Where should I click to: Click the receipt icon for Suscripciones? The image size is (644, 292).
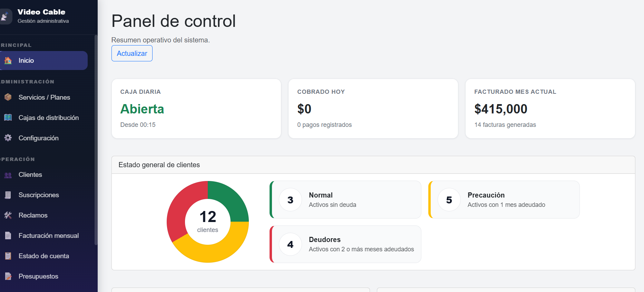8,195
